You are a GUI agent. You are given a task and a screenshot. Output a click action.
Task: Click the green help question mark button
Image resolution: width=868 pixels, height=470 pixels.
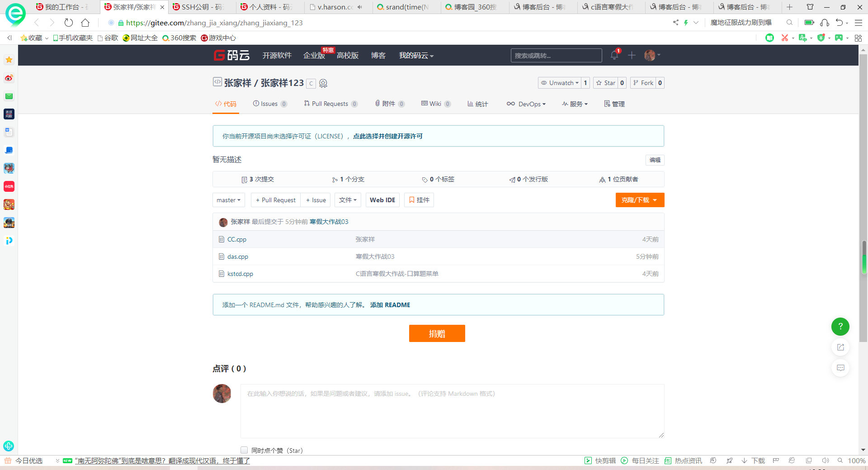pos(840,326)
